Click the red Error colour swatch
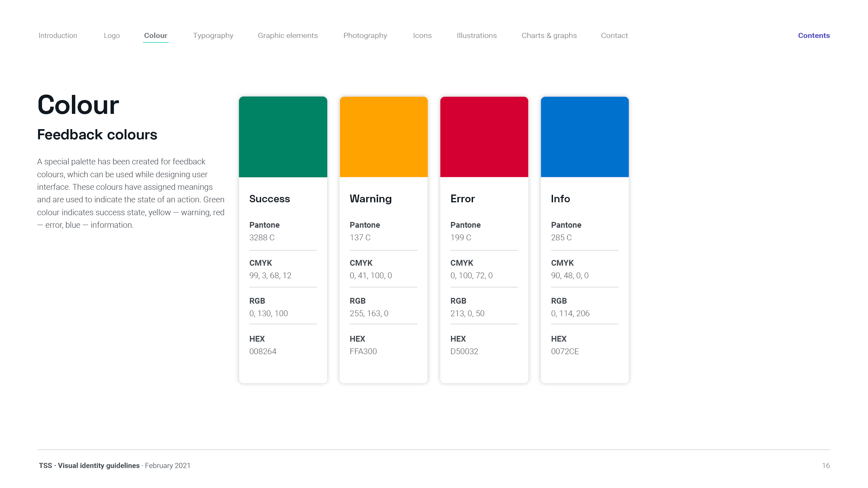868x488 pixels. pyautogui.click(x=484, y=137)
